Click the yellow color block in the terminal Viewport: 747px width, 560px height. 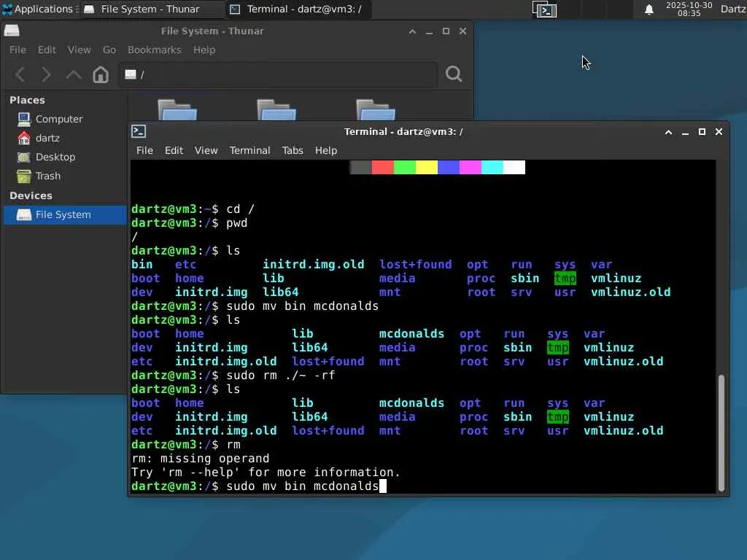[426, 167]
